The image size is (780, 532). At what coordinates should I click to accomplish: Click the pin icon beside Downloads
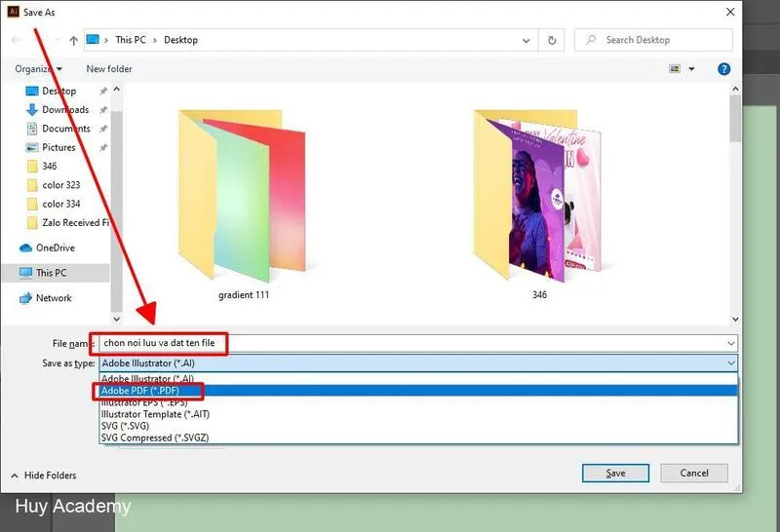[x=103, y=110]
